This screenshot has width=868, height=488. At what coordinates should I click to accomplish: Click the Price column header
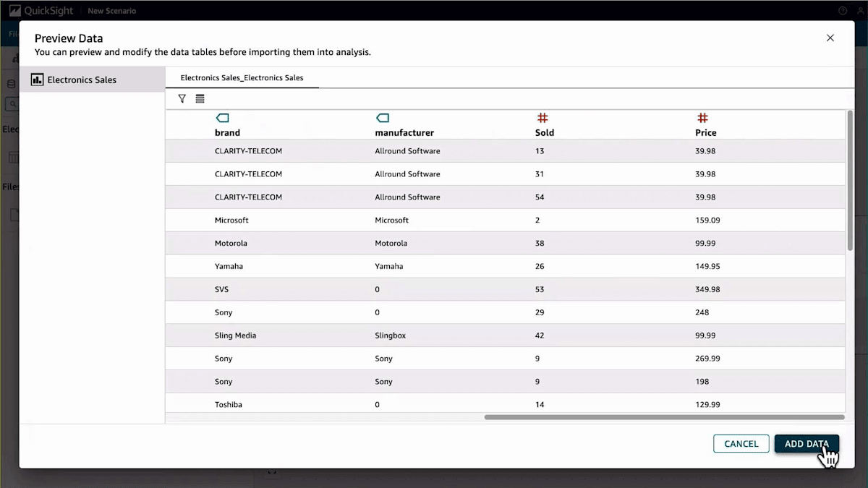tap(706, 133)
